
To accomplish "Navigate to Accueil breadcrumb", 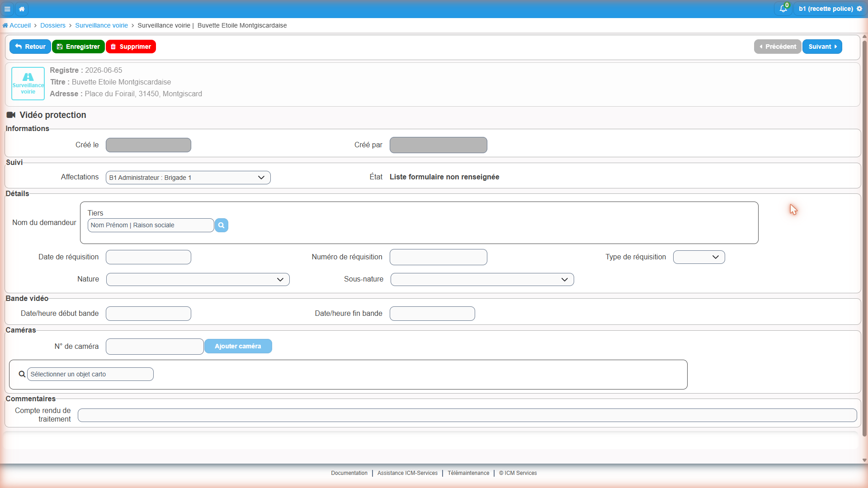I will point(17,25).
